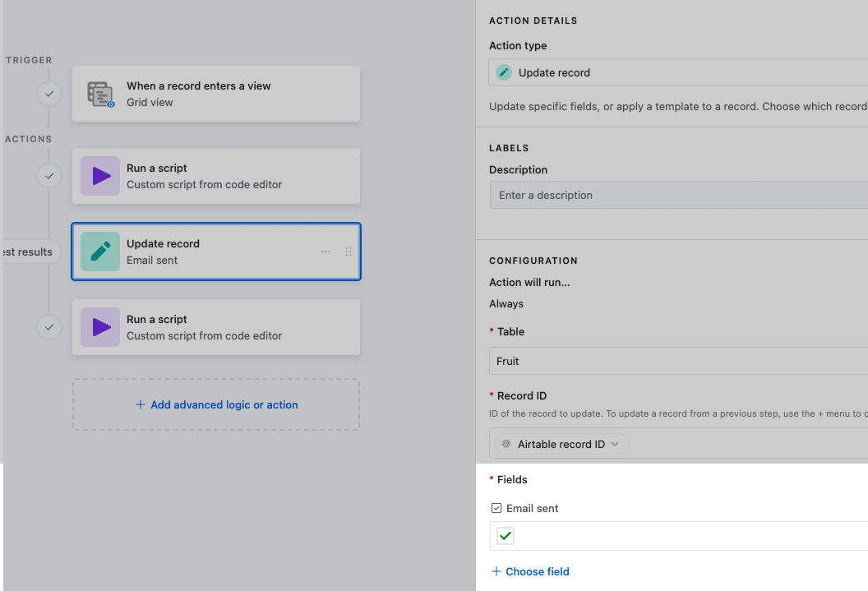Click the first Run a script success checkmark
The image size is (868, 591).
(x=49, y=176)
